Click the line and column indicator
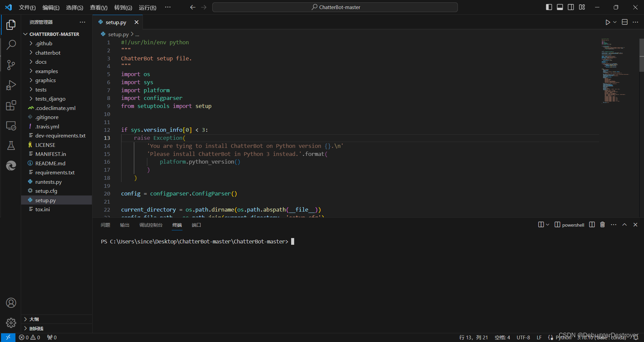This screenshot has width=644, height=342. 473,337
